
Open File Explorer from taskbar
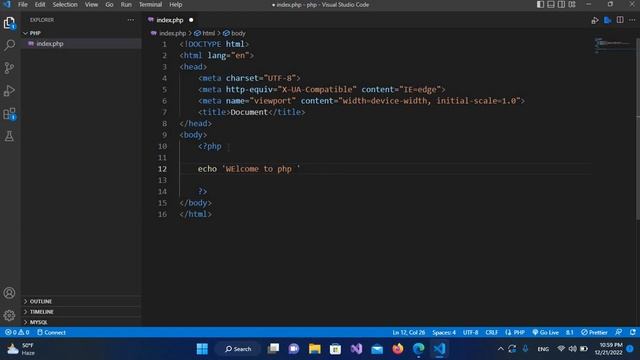pos(315,349)
